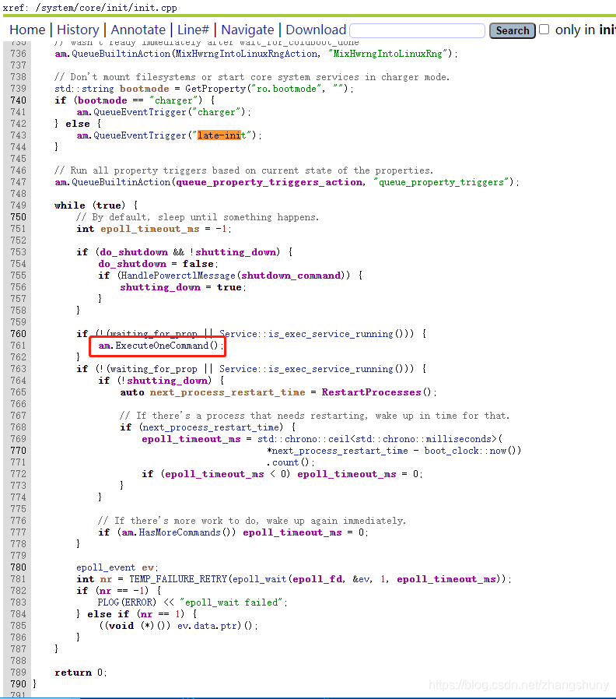The height and width of the screenshot is (699, 616).
Task: Click shutting_down on line 753
Action: [x=236, y=252]
